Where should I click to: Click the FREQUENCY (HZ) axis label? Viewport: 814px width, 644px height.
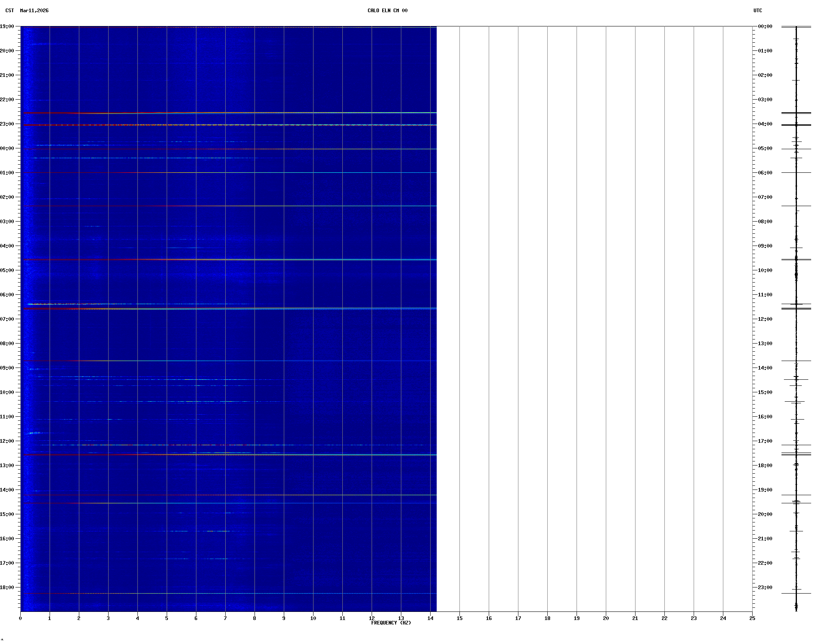(x=391, y=623)
